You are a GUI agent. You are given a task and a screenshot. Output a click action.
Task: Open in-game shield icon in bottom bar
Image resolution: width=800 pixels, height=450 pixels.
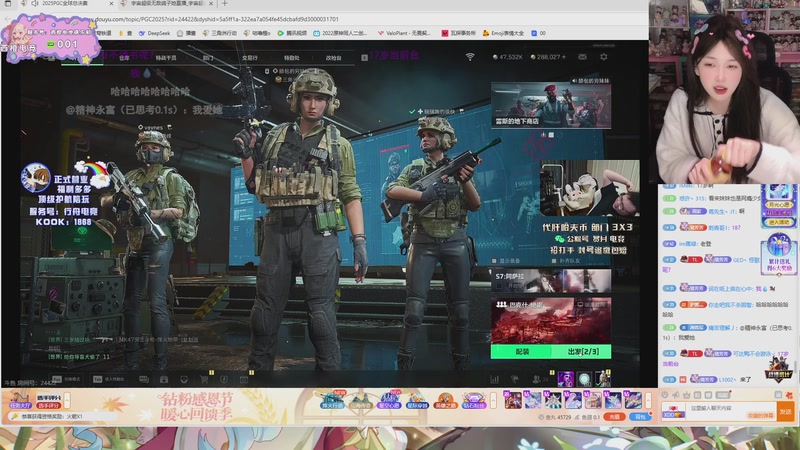(224, 379)
